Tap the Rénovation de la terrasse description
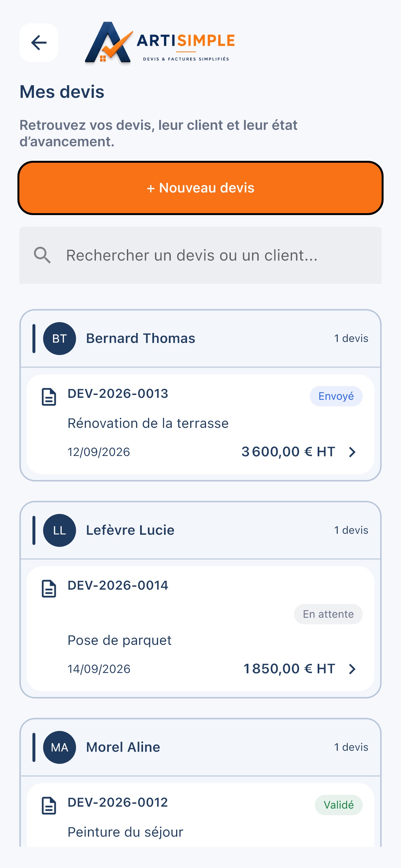Screen dimensions: 401x868 [148, 424]
